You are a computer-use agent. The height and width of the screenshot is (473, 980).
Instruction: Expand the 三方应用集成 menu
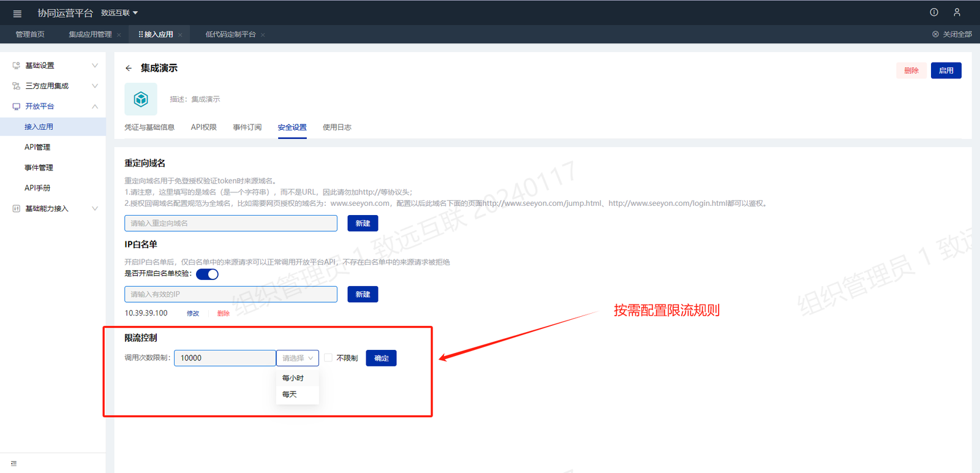[x=95, y=86]
